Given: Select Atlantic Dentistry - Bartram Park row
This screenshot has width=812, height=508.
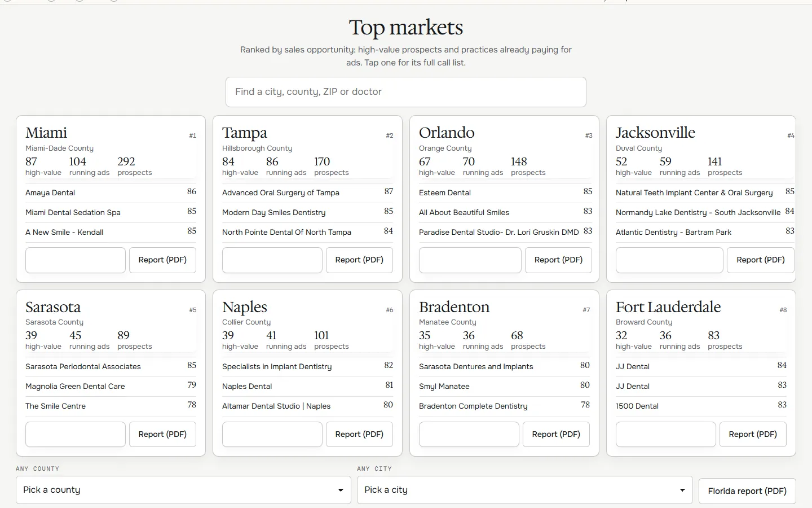Looking at the screenshot, I should click(x=705, y=232).
